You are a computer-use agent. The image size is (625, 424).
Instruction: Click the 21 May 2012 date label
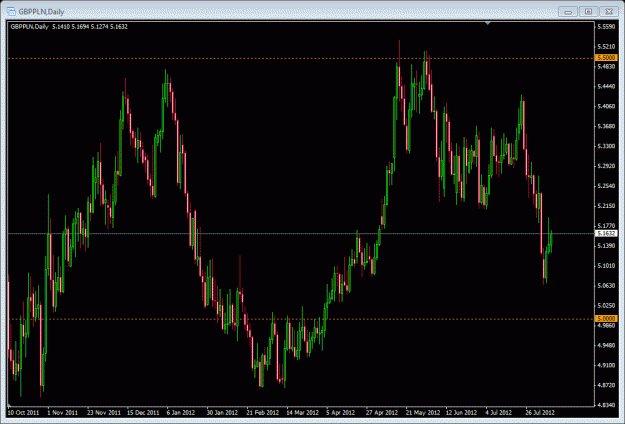(423, 412)
